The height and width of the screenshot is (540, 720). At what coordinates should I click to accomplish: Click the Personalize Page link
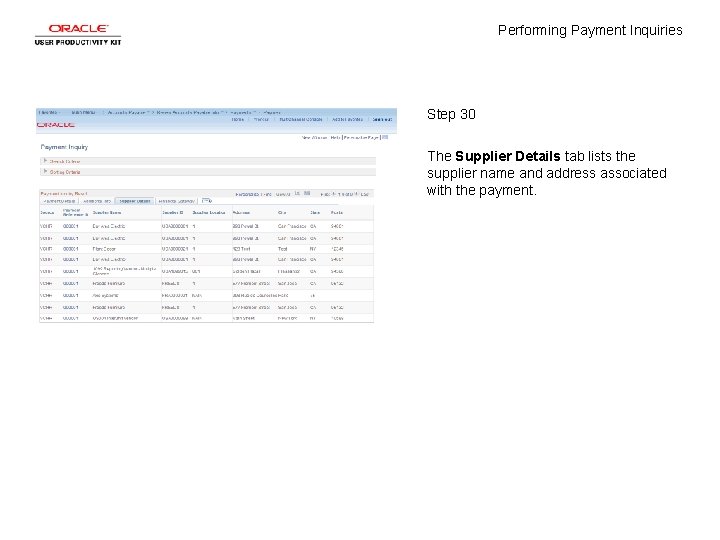point(361,137)
